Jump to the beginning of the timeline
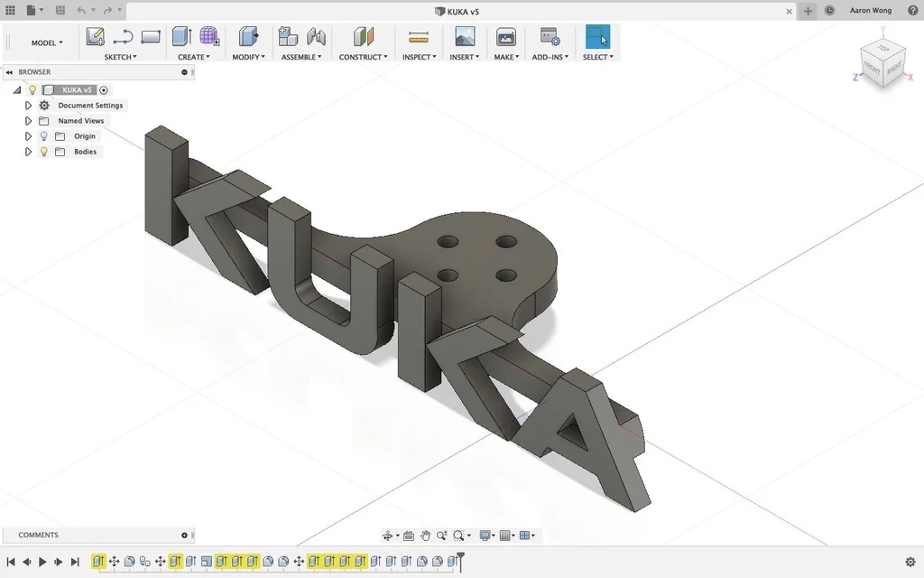This screenshot has width=924, height=578. pos(11,562)
